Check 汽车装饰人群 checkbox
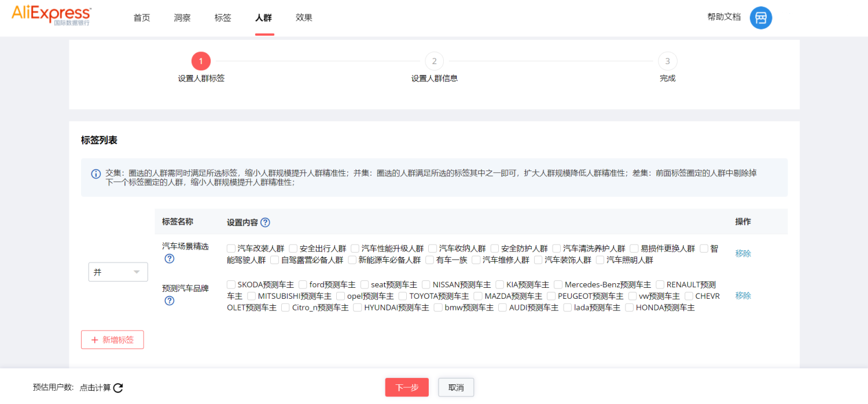 (x=538, y=260)
